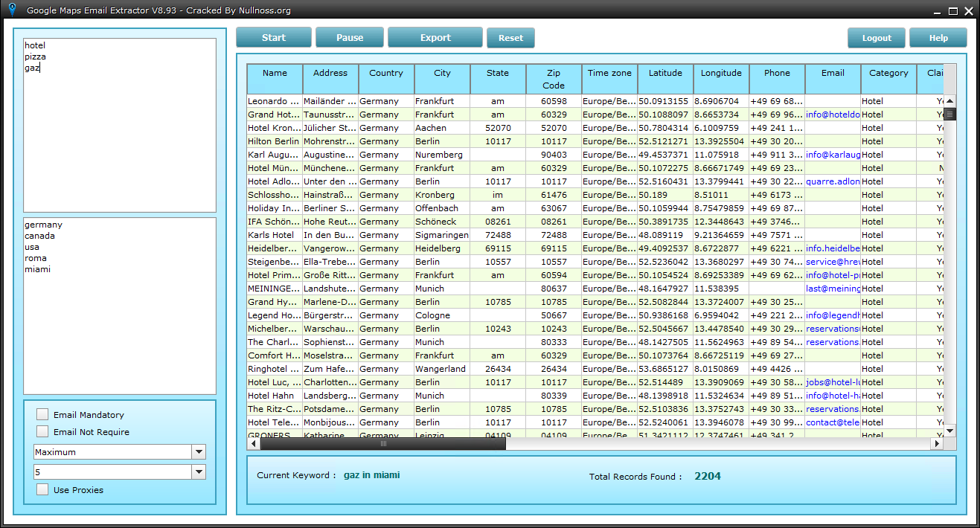
Task: Select the Phone column header
Action: [x=777, y=79]
